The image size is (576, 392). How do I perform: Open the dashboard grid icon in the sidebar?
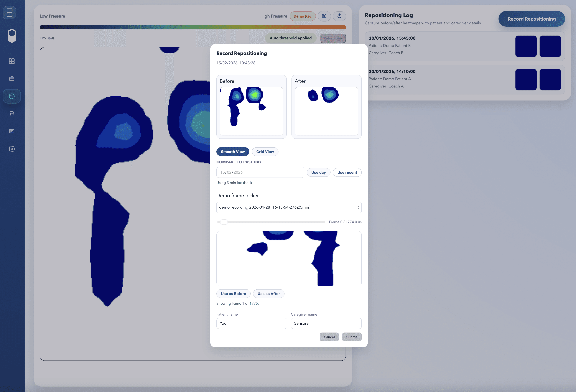[12, 61]
